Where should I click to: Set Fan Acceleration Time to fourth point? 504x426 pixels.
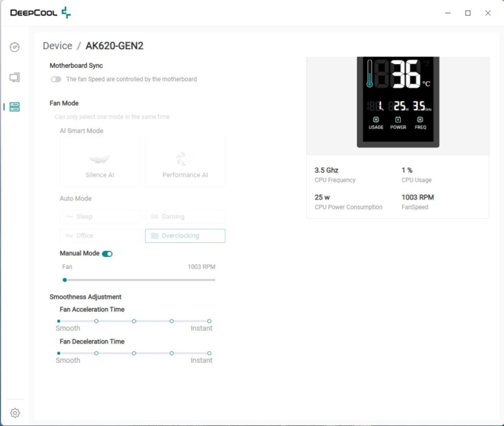(x=172, y=321)
